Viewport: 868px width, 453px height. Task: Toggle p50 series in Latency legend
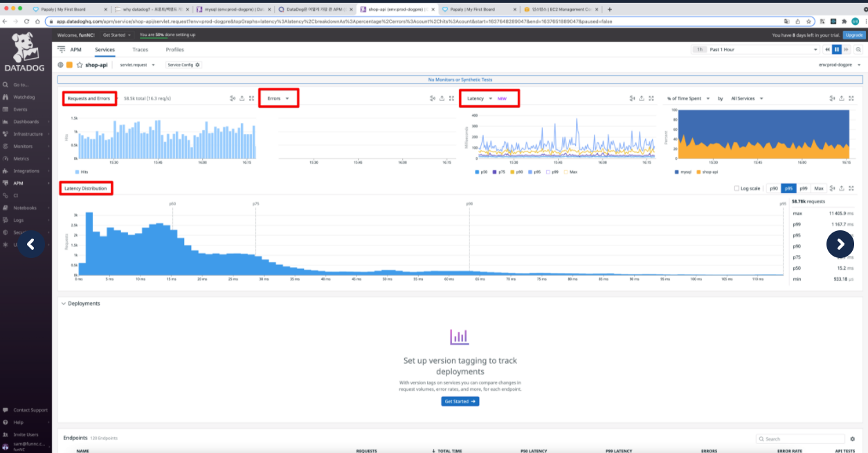click(482, 171)
